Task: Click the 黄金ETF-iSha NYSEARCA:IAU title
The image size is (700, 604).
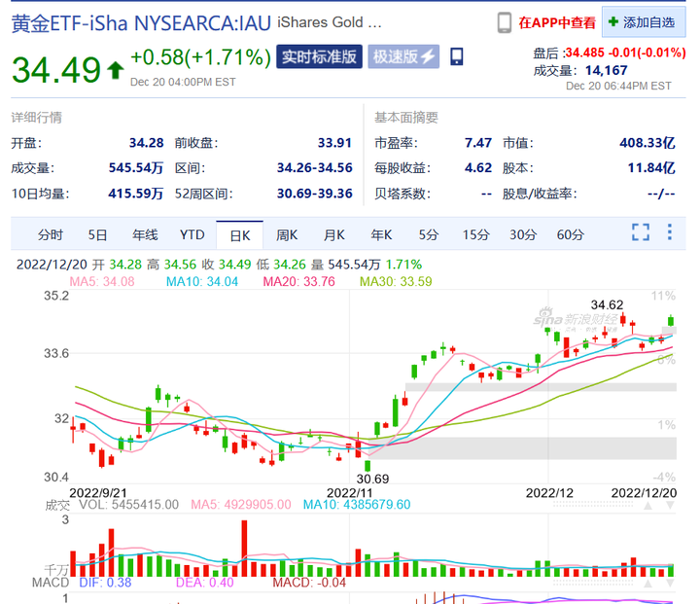Action: tap(141, 23)
